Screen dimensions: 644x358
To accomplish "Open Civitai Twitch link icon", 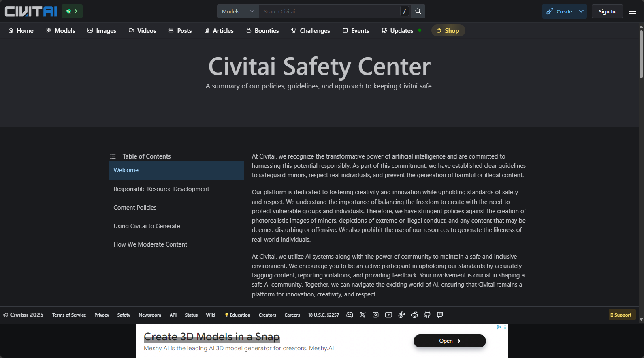I will click(440, 315).
